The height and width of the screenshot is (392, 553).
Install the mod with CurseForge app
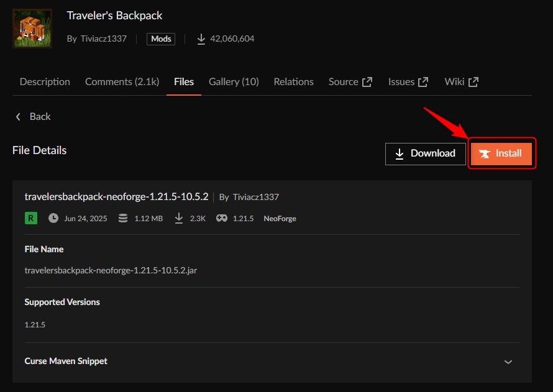coord(501,153)
